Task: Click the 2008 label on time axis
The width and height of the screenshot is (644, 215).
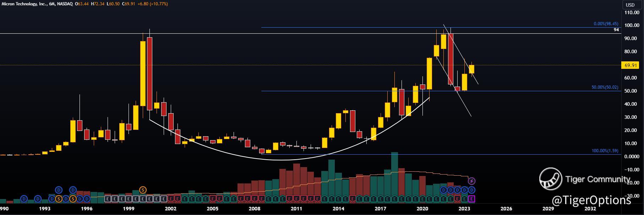Action: coord(254,209)
